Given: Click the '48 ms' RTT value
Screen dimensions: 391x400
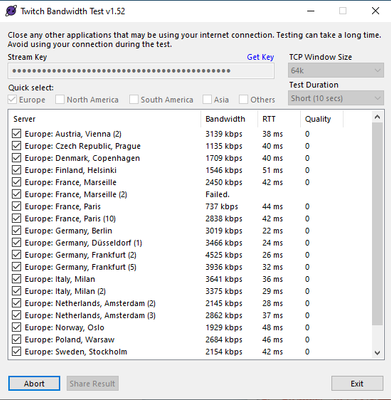Looking at the screenshot, I should [272, 328].
